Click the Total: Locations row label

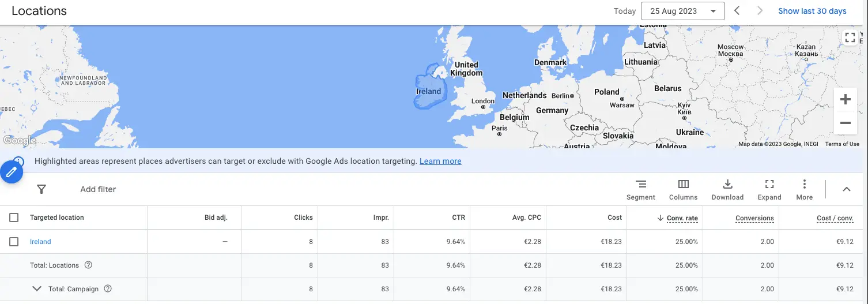(54, 265)
